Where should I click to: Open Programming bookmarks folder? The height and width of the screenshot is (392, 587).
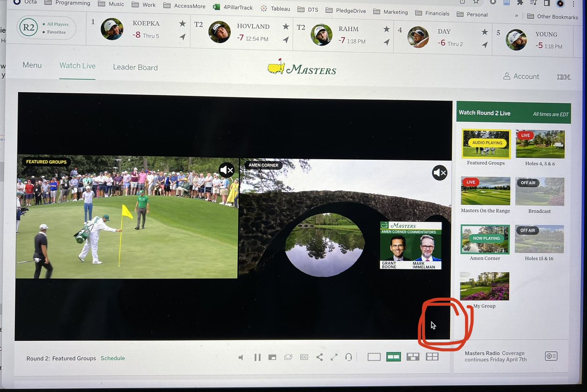[x=67, y=3]
